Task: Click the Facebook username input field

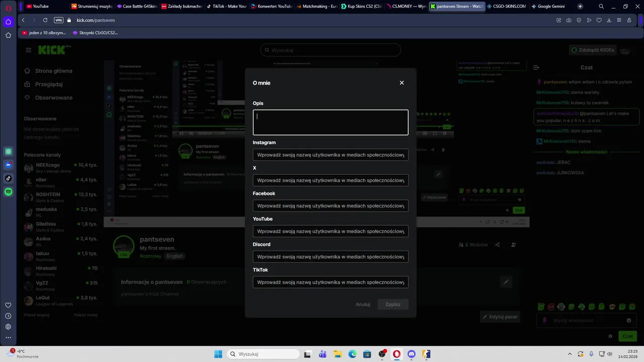Action: (x=331, y=206)
